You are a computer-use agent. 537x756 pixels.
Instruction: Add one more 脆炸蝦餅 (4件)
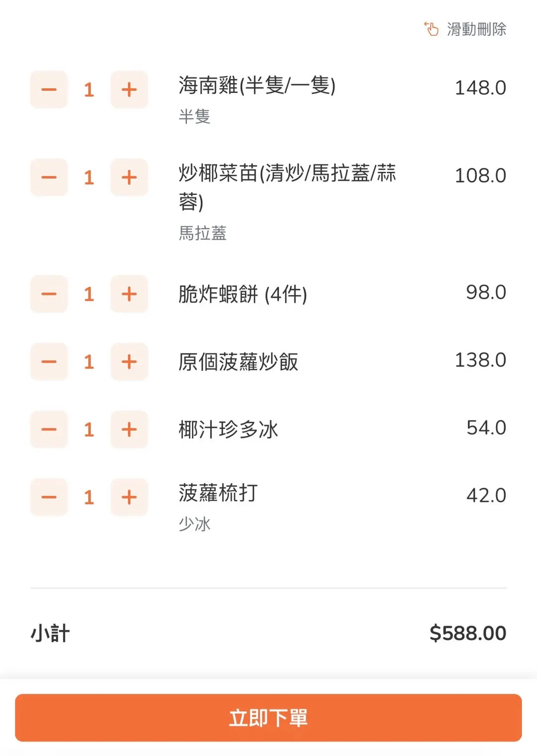click(129, 294)
